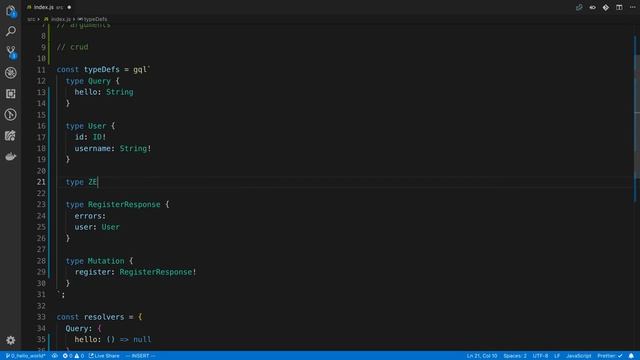Click the open changes toggle icon at top right
Screen dimensions: 640x360
592,7
